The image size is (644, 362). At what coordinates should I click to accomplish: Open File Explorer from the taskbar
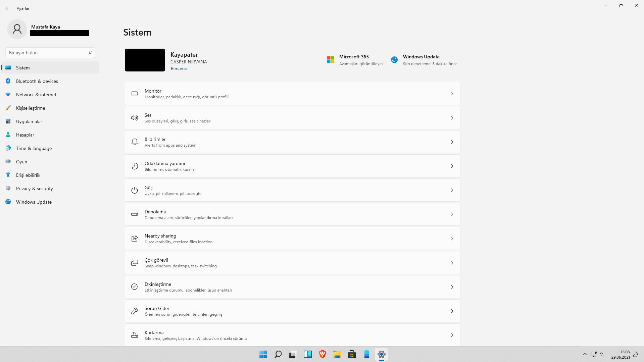coord(337,354)
